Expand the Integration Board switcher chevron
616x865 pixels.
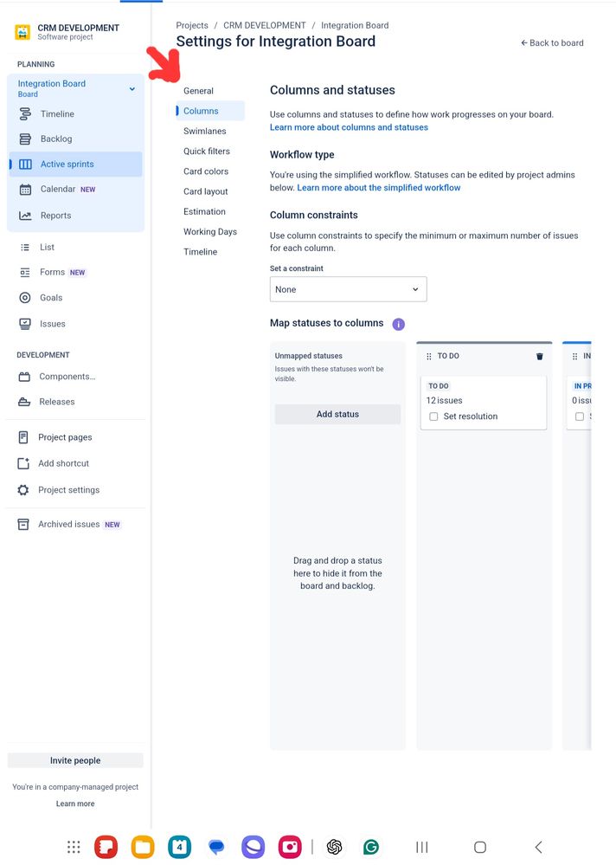pos(132,89)
